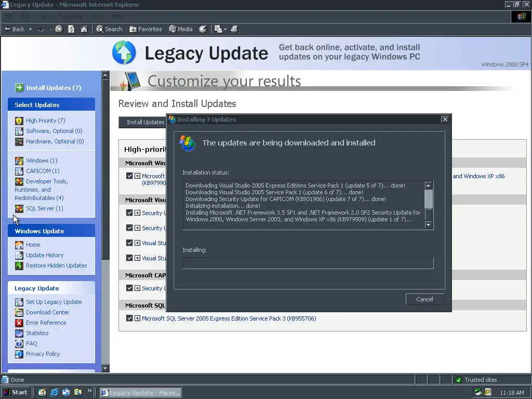Click the Legacy Update globe logo
Image resolution: width=532 pixels, height=399 pixels.
[x=124, y=52]
